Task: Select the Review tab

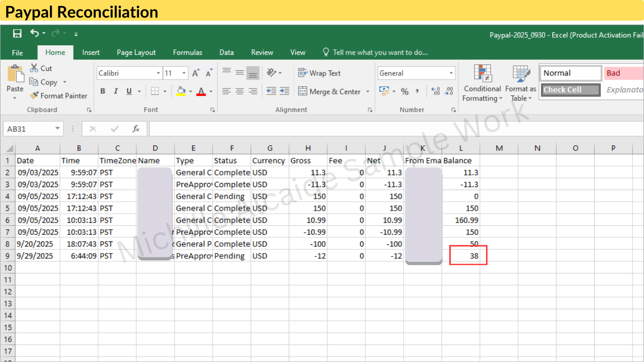Action: [262, 52]
